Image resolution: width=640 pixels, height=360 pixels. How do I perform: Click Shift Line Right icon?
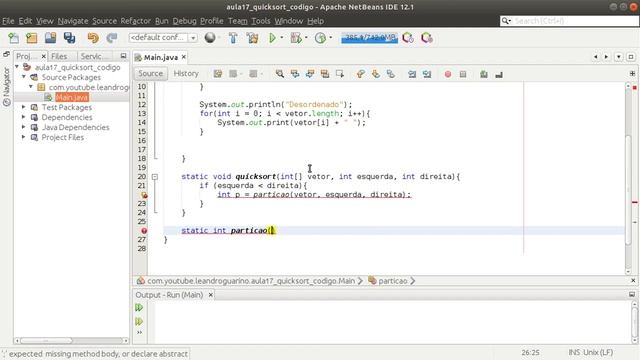click(x=427, y=74)
